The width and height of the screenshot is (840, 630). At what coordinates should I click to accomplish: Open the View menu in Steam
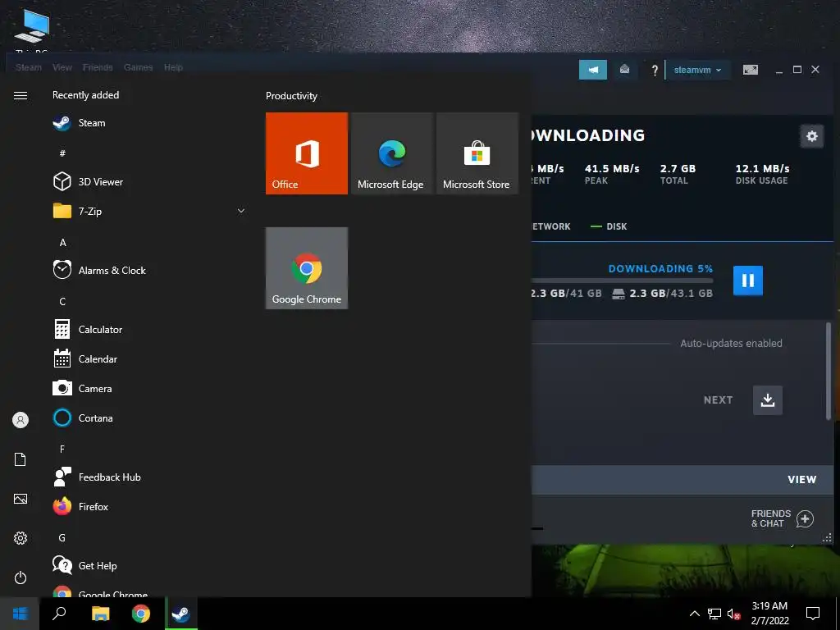[62, 67]
